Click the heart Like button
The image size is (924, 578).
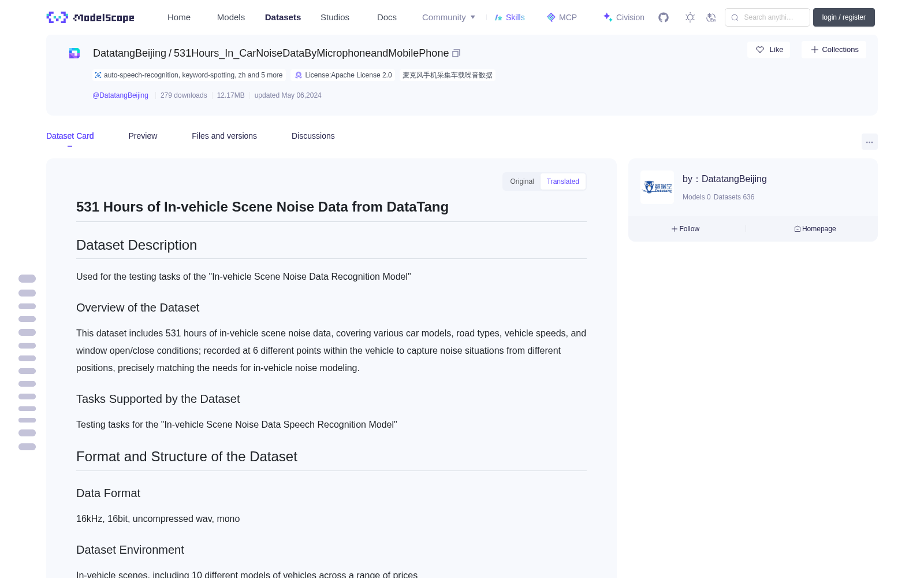coord(769,50)
